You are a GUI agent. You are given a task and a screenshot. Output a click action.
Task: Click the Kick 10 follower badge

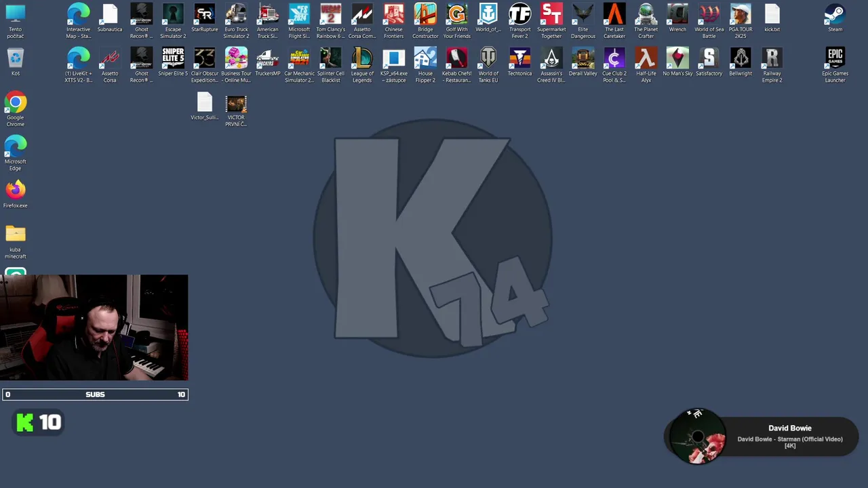click(39, 423)
